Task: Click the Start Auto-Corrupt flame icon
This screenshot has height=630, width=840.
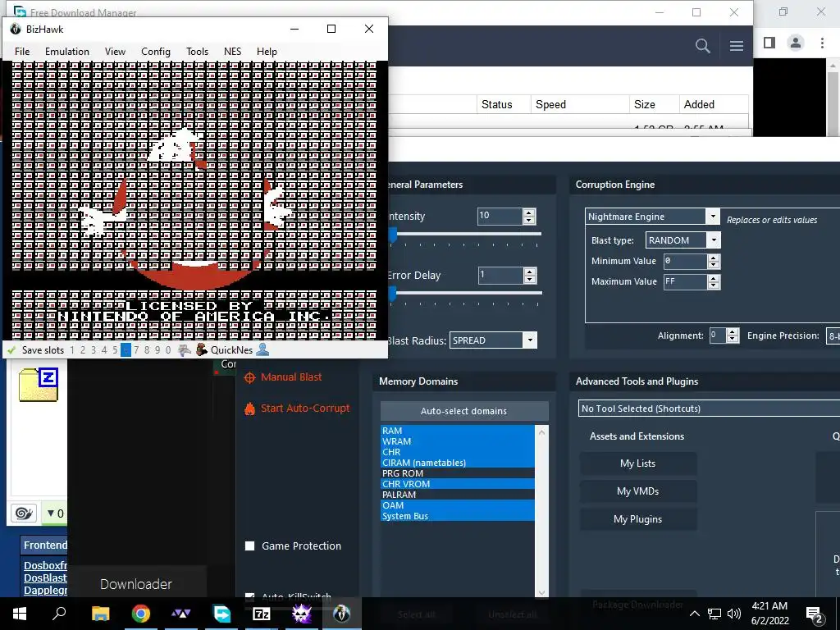Action: (249, 409)
